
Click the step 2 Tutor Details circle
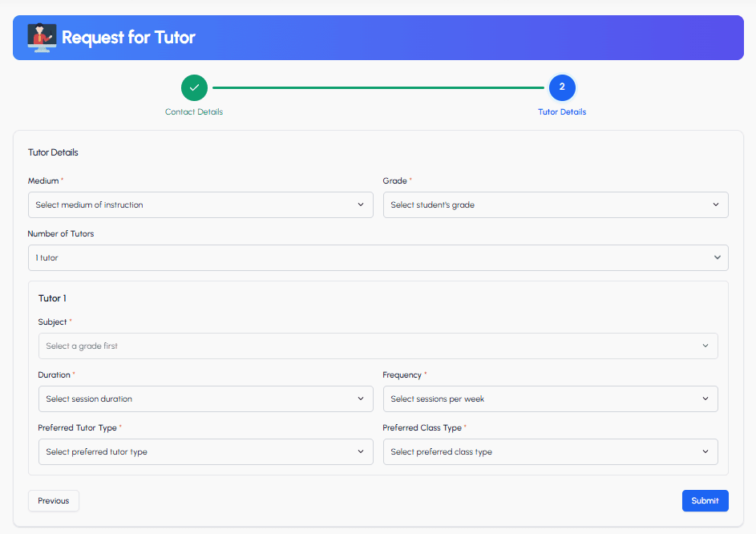click(562, 87)
